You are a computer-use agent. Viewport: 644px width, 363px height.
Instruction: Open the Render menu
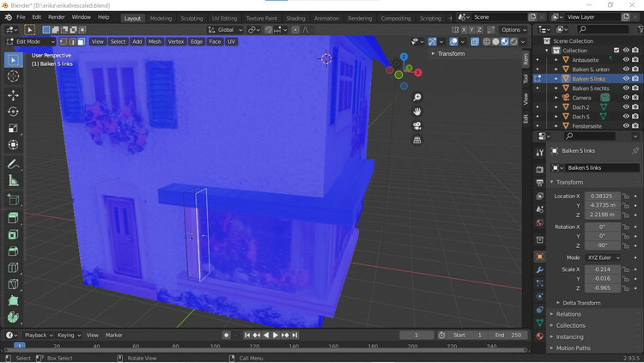(x=56, y=17)
